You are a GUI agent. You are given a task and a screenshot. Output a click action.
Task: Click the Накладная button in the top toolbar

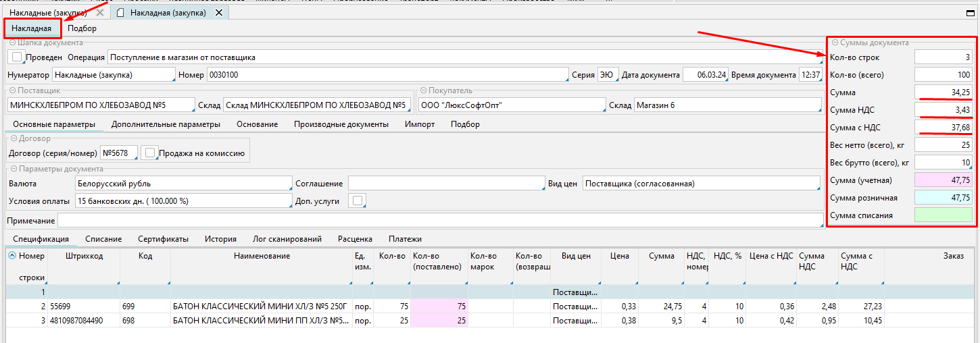31,28
